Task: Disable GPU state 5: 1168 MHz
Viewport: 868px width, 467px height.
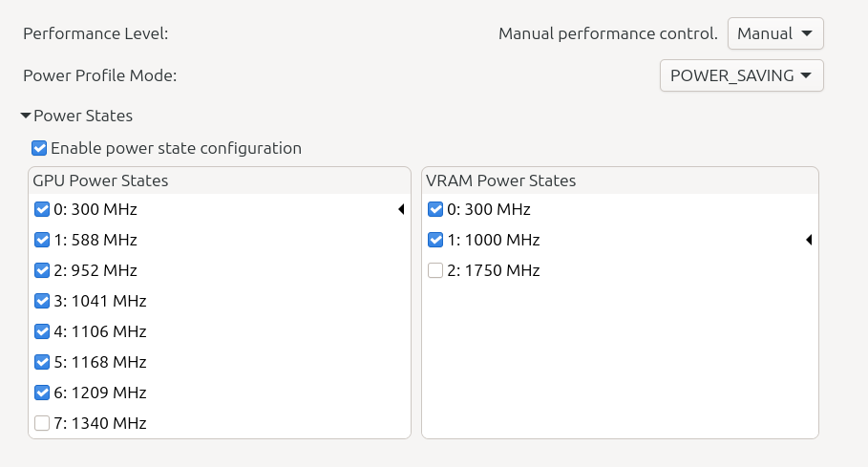Action: click(x=42, y=362)
